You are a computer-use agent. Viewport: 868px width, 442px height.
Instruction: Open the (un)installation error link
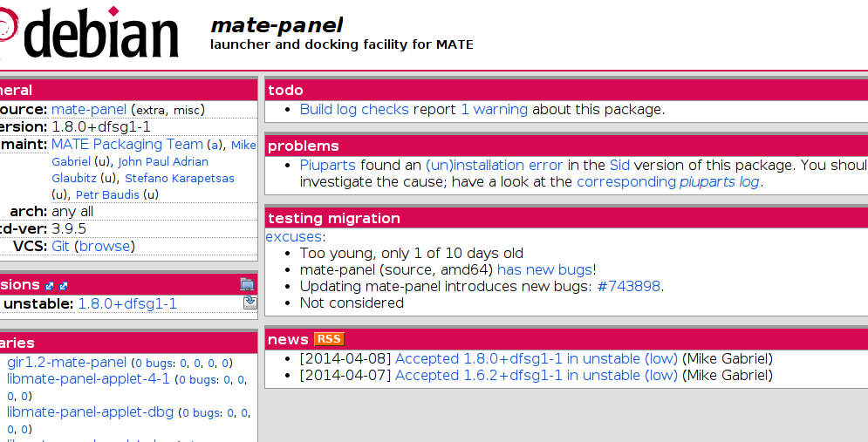(494, 165)
